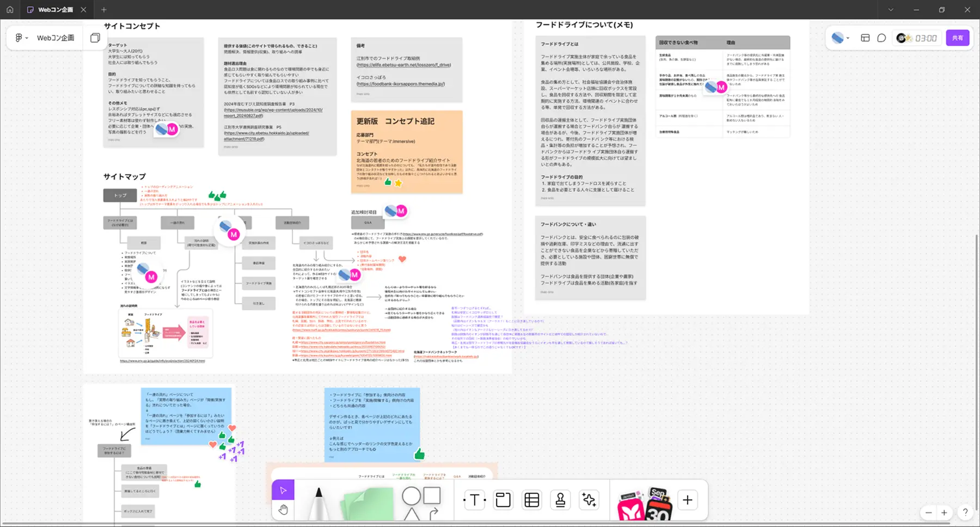Open more widgets with the plus button
Image resolution: width=980 pixels, height=527 pixels.
tap(688, 500)
